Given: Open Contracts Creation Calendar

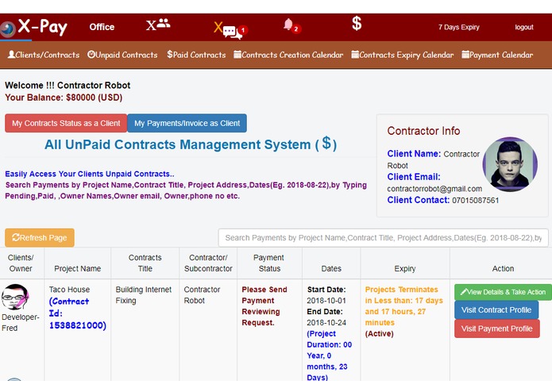Looking at the screenshot, I should [288, 55].
